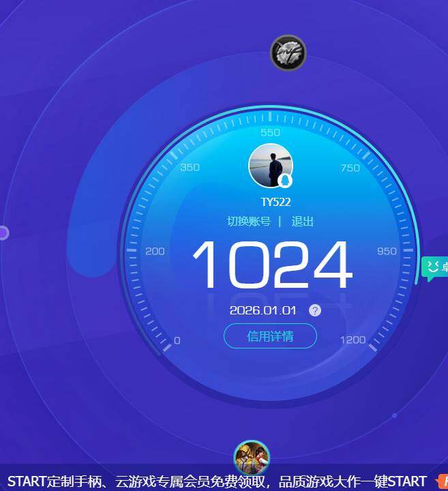The height and width of the screenshot is (491, 448).
Task: Click the 750 gauge scale label
Action: (x=350, y=168)
